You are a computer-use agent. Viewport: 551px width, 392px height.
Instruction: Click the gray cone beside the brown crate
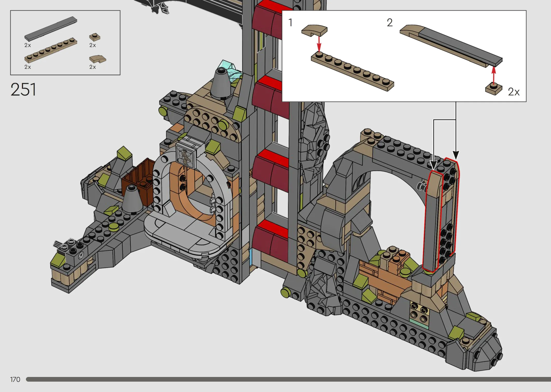click(x=132, y=199)
